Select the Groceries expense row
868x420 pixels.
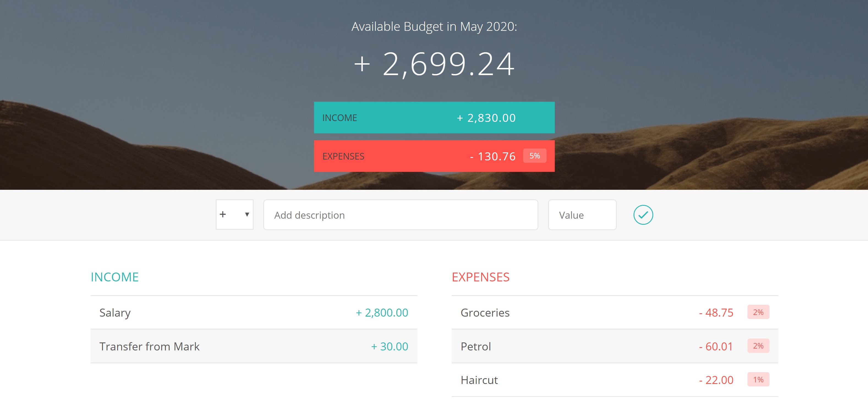[x=615, y=312]
